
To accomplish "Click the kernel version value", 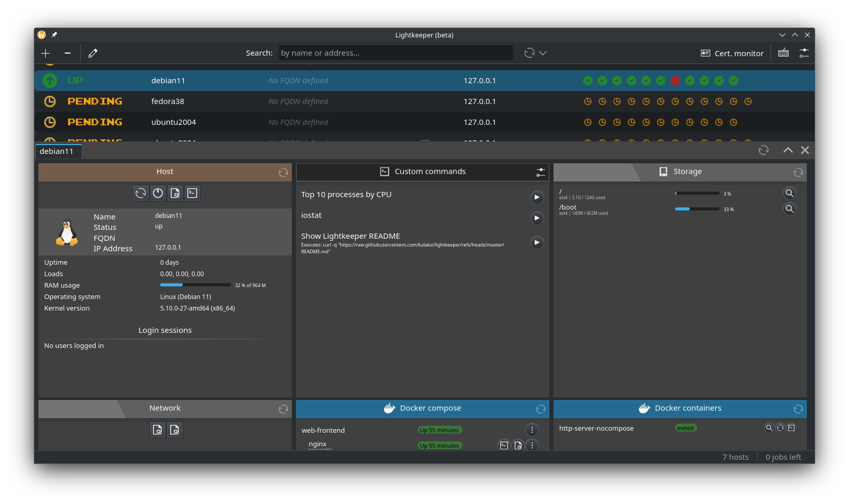I will coord(198,308).
